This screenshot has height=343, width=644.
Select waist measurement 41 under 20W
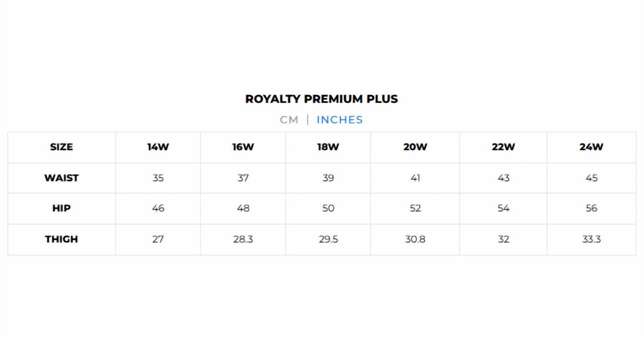click(x=415, y=178)
